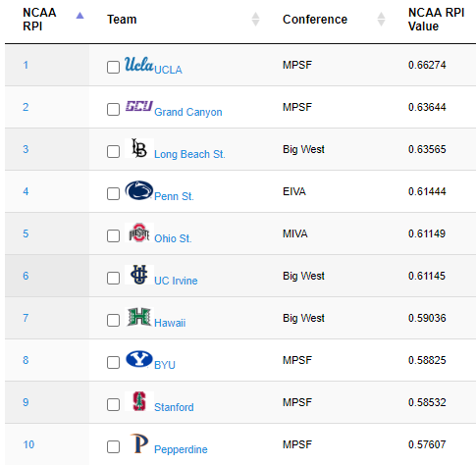Open the Grand Canyon team link
Image resolution: width=476 pixels, height=465 pixels.
tap(188, 112)
